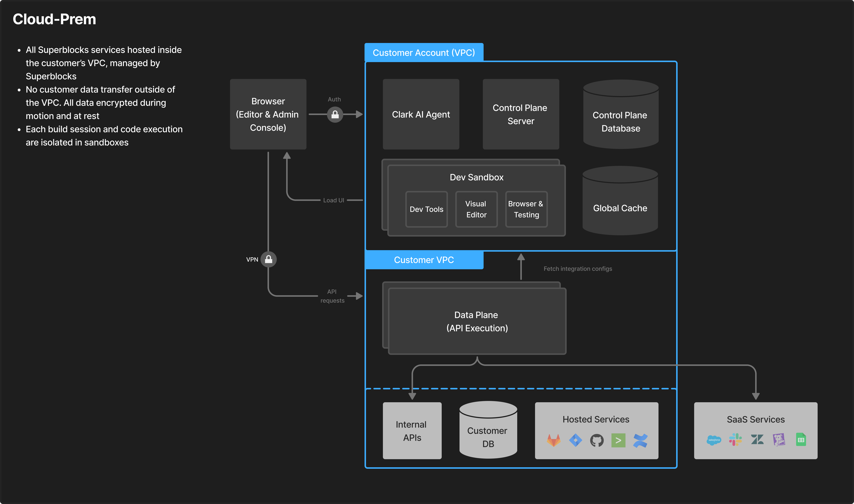Click the Datadog dog icon
The image size is (854, 504).
[x=779, y=440]
